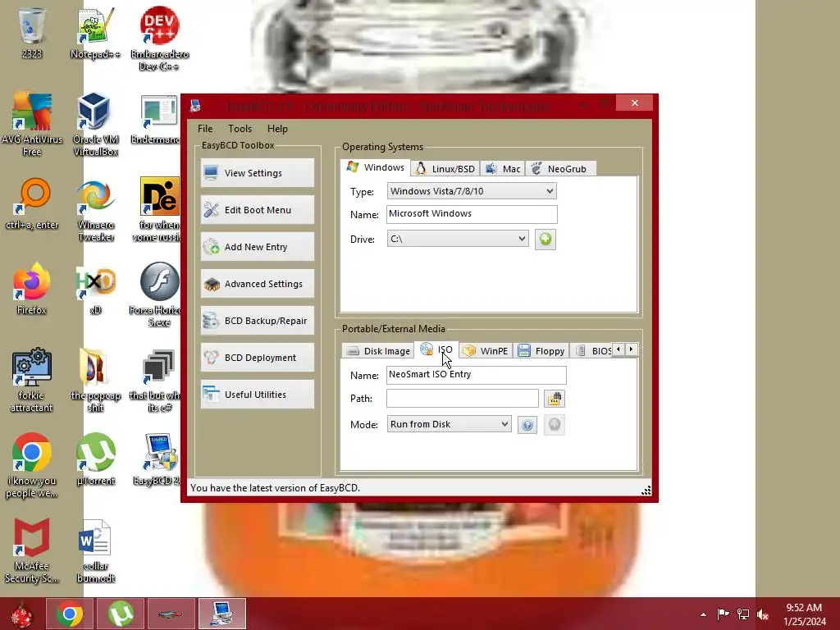Click the EasyBCD window title icon
840x630 pixels.
click(x=195, y=106)
